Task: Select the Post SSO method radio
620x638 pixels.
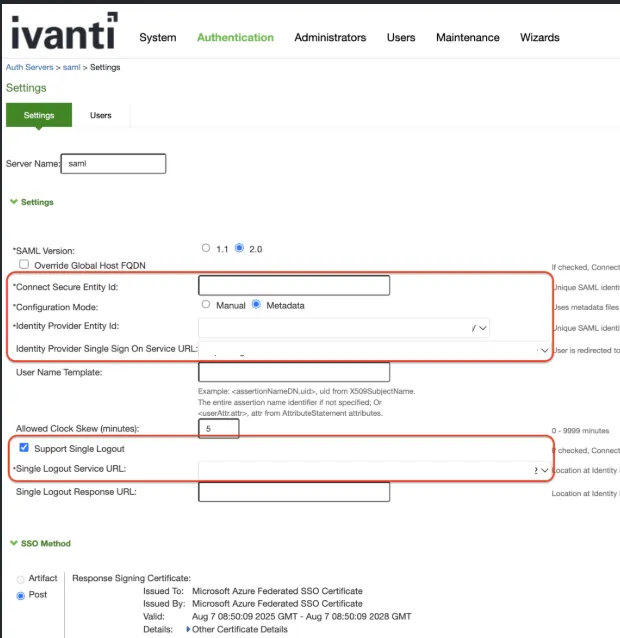Action: [x=20, y=596]
